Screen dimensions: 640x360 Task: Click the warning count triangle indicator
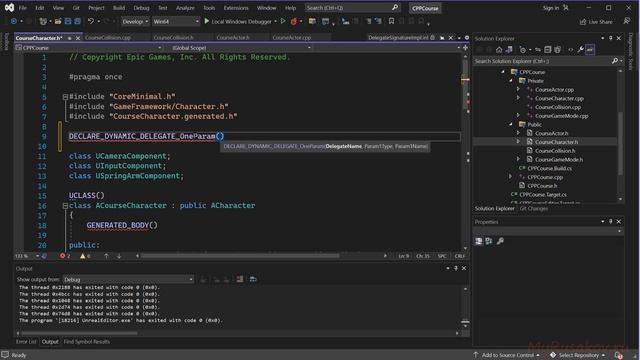(x=85, y=256)
